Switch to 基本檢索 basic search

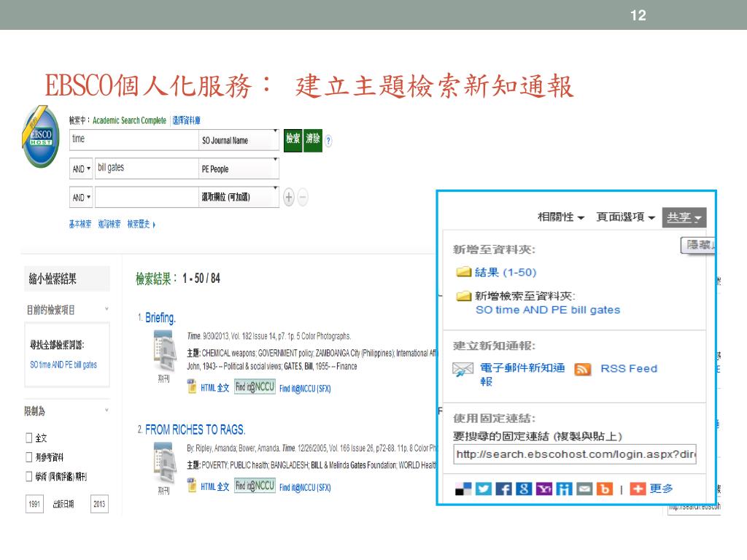coord(80,225)
